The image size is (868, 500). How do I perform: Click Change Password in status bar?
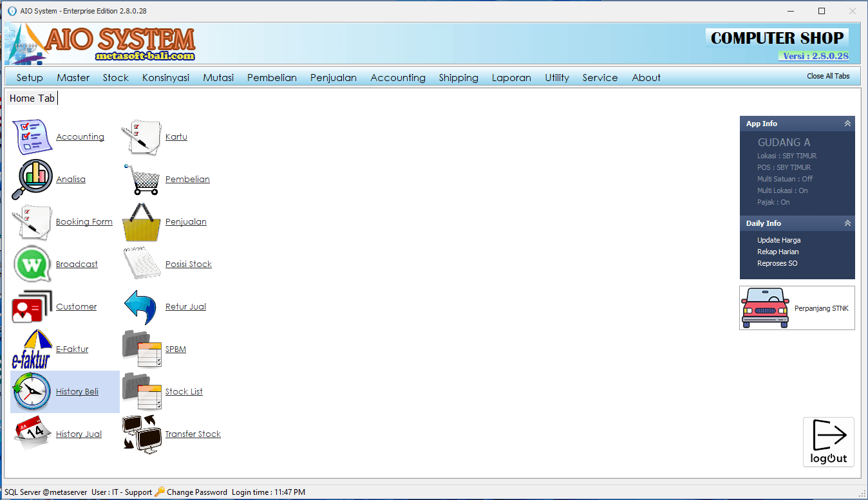point(197,492)
